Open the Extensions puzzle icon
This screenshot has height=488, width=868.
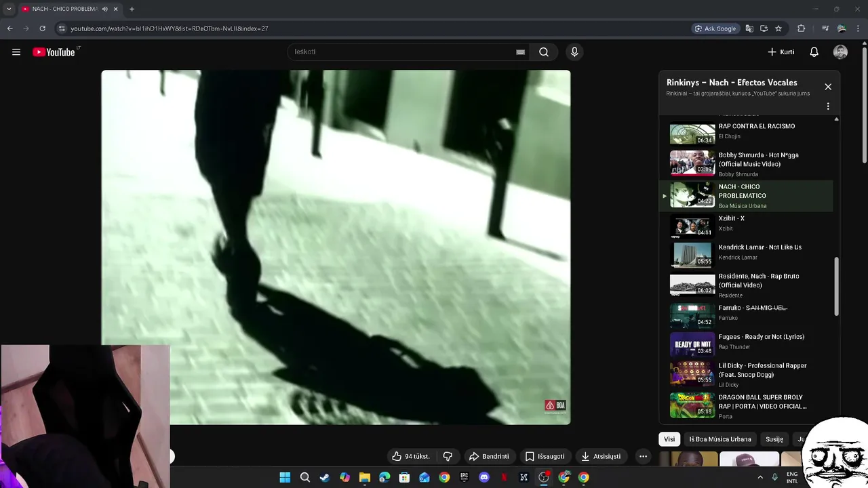(801, 28)
